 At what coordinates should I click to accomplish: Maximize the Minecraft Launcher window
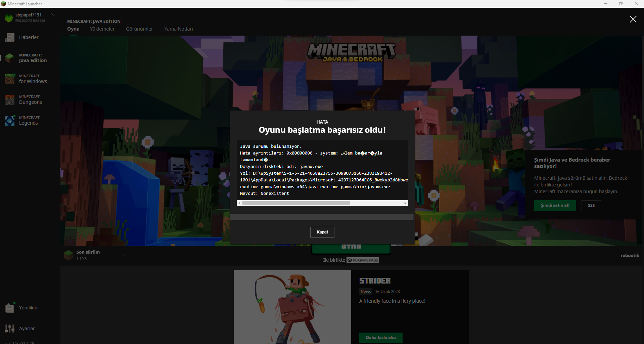[x=621, y=4]
